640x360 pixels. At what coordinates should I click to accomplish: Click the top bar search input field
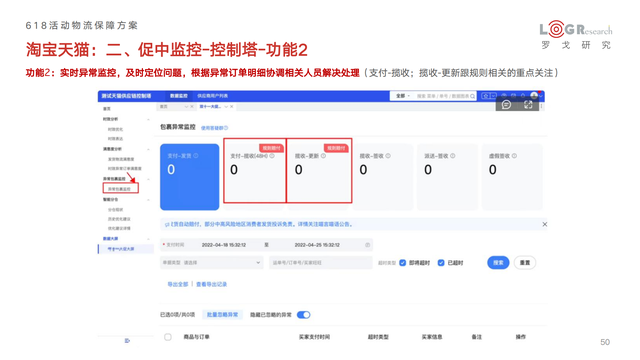coord(442,96)
